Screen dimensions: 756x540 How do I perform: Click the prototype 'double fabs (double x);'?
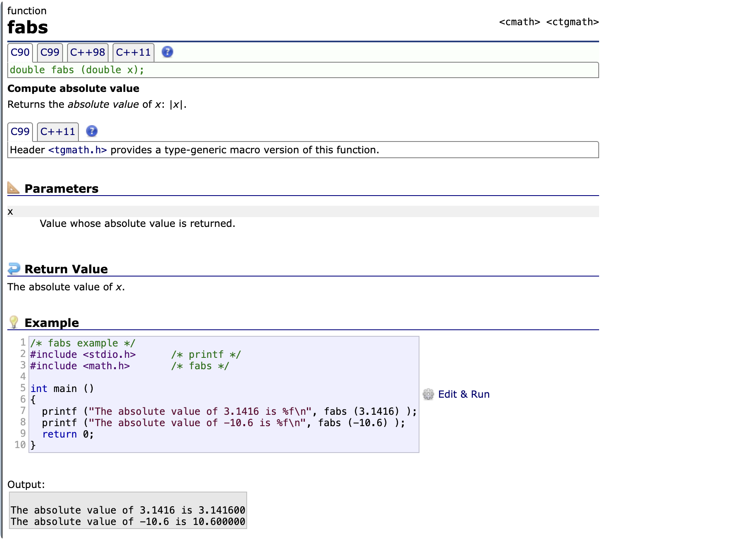pos(77,70)
